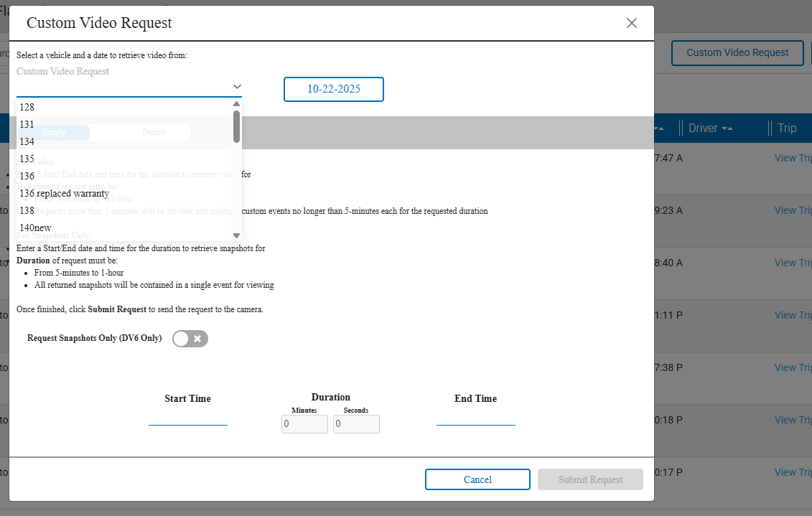Click the End Time input field

[475, 418]
